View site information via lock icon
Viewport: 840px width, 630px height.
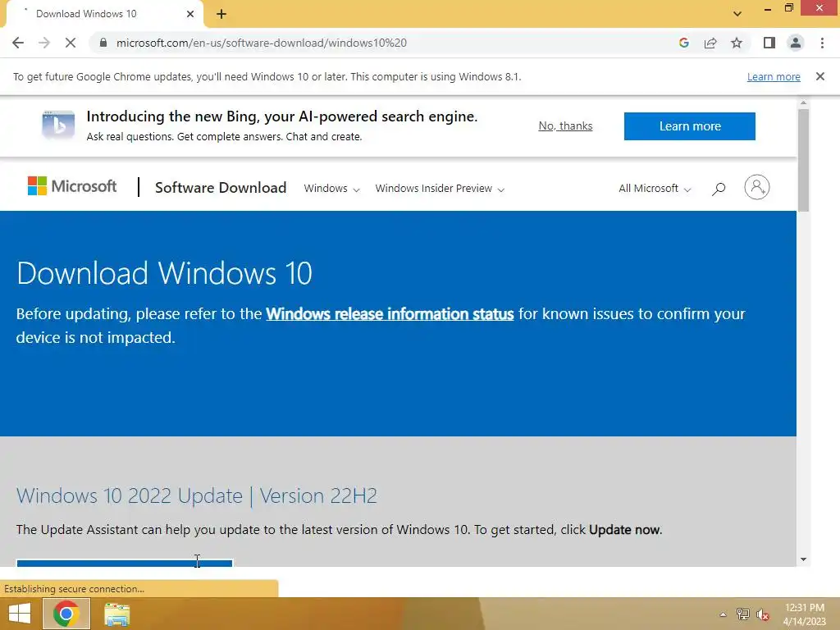tap(103, 43)
